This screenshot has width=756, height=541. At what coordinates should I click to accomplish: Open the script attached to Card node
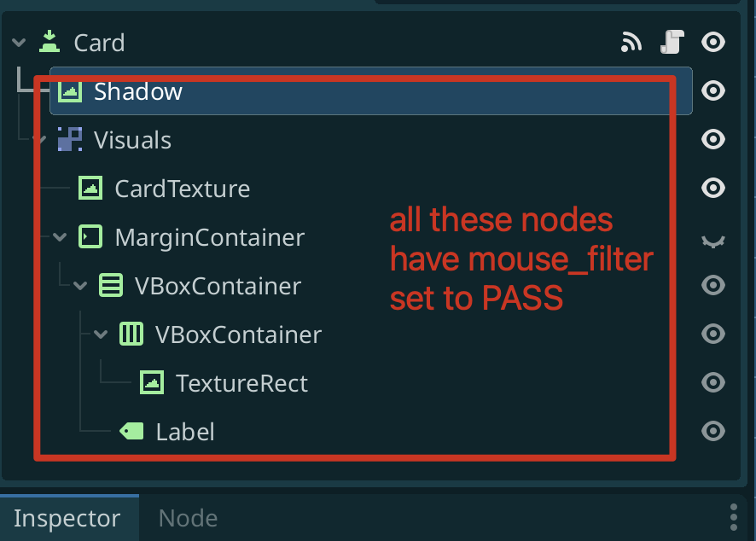coord(672,42)
